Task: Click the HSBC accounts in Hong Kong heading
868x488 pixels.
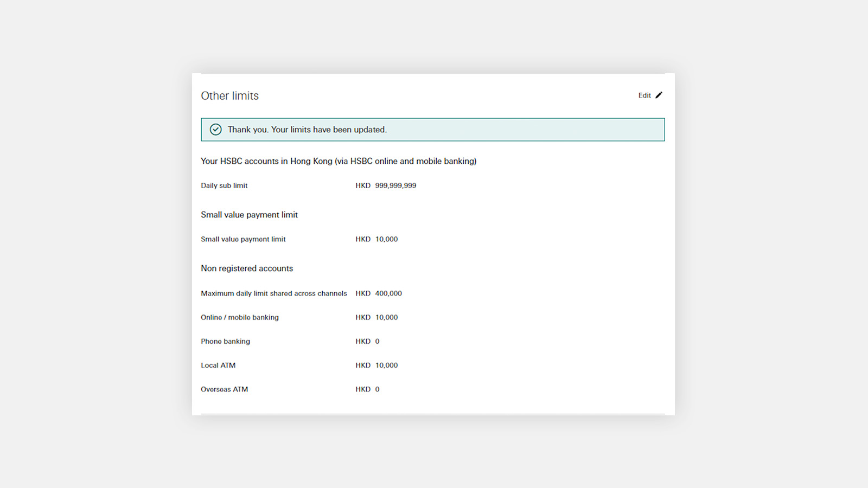Action: [339, 161]
